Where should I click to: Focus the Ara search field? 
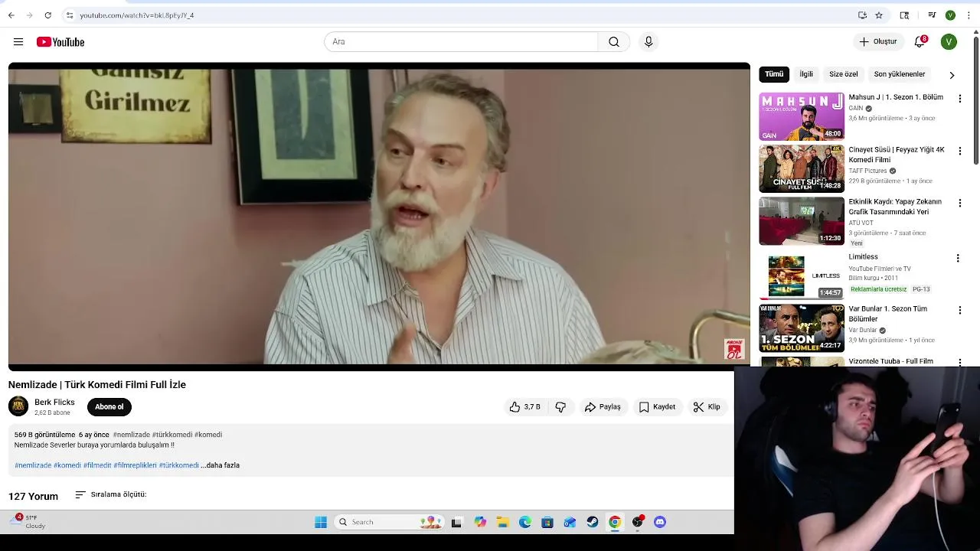(x=461, y=42)
